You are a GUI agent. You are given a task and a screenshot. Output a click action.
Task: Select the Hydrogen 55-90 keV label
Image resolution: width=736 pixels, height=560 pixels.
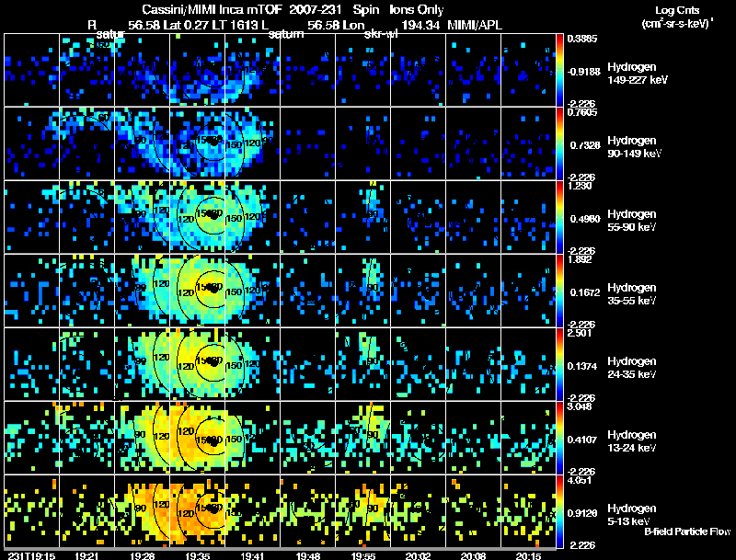click(x=632, y=221)
